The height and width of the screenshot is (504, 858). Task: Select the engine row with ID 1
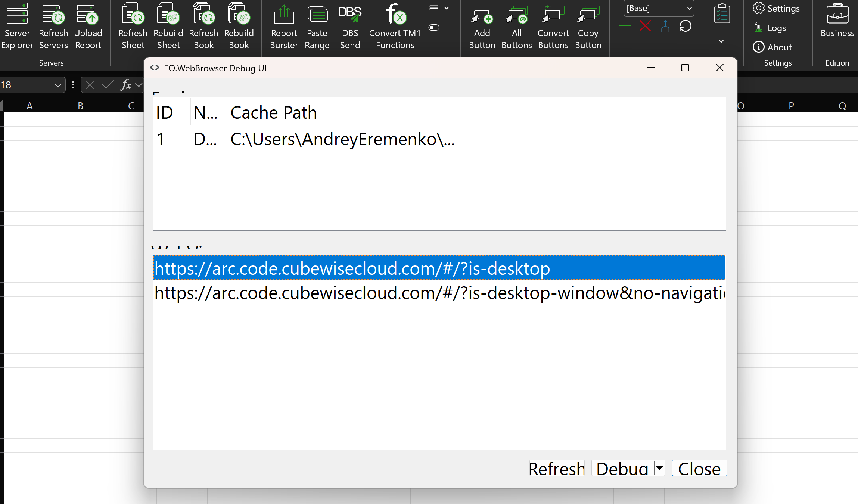tap(310, 139)
